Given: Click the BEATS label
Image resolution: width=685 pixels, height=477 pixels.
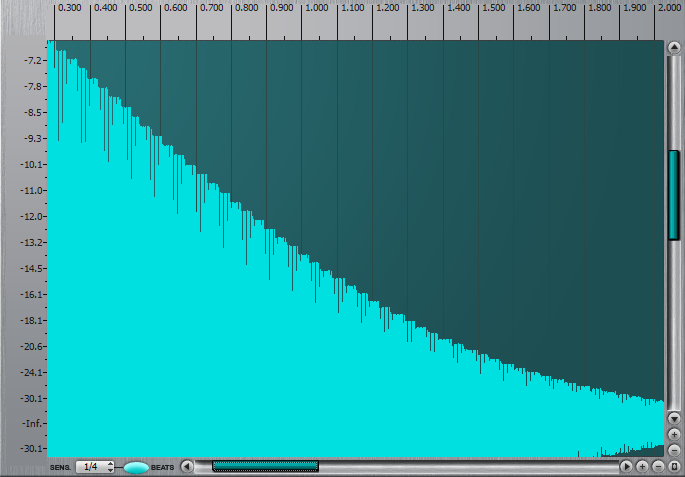Looking at the screenshot, I should pos(163,467).
